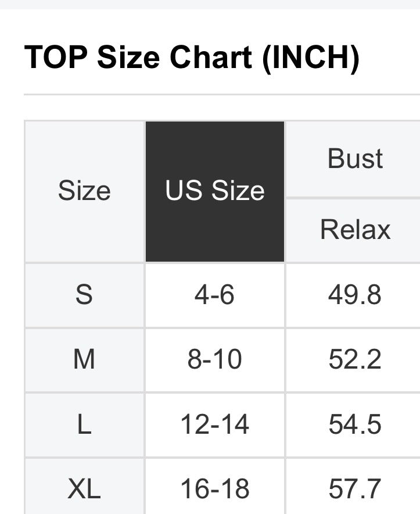Click the 12-14 US size cell

pos(215,424)
